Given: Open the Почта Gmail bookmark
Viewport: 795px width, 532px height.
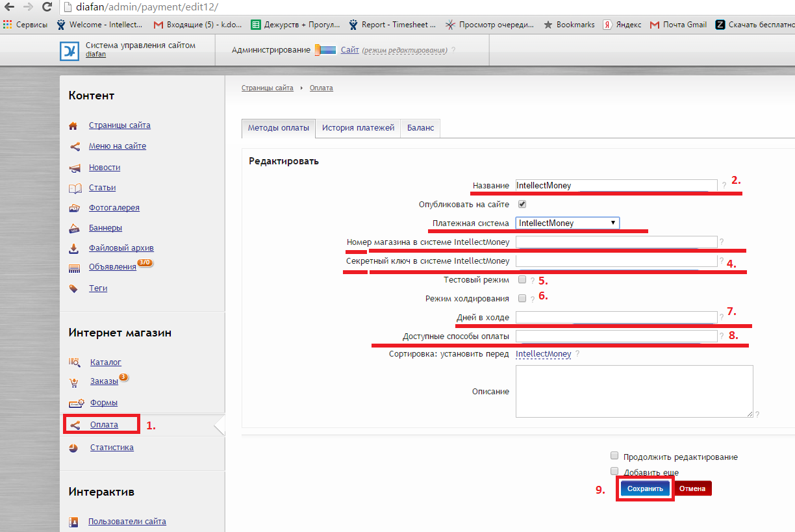Looking at the screenshot, I should (x=678, y=25).
